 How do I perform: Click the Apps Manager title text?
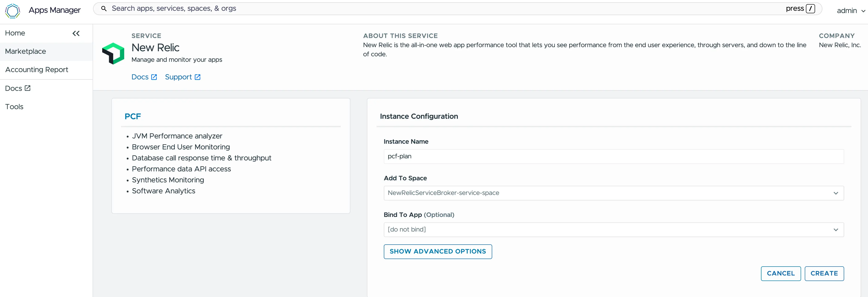(55, 10)
